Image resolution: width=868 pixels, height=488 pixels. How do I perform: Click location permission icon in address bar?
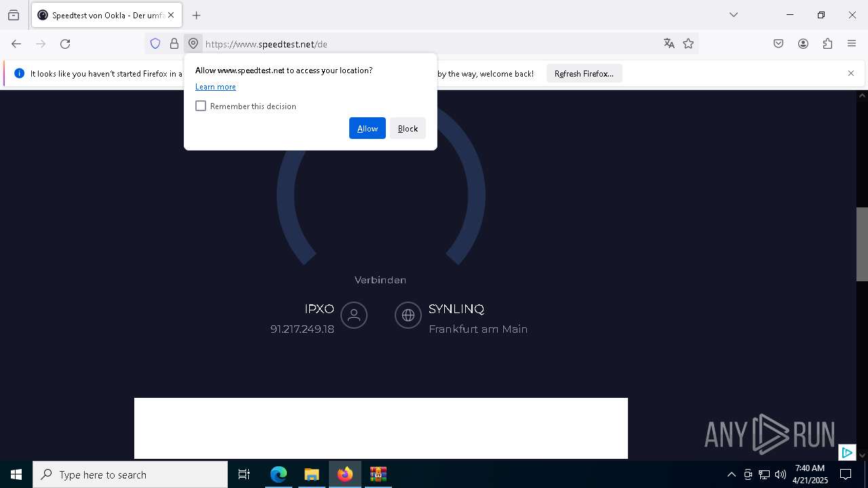click(x=193, y=44)
